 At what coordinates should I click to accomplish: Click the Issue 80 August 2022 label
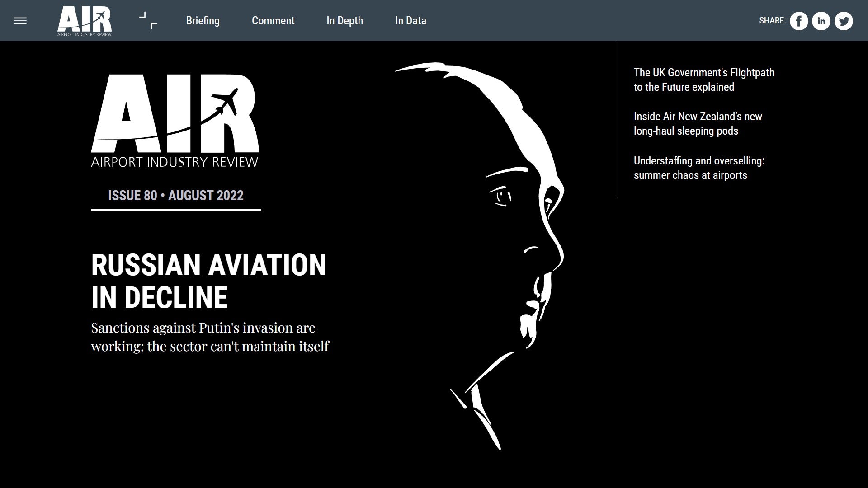pos(175,196)
